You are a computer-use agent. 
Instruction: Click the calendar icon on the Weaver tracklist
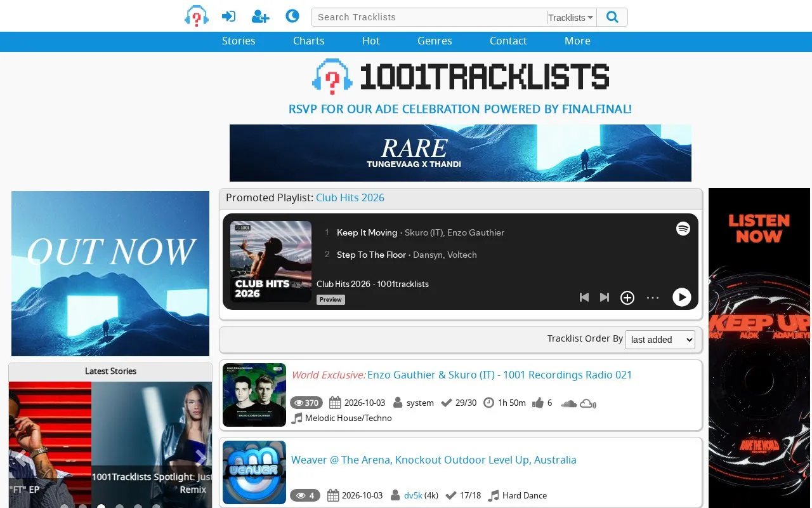click(333, 495)
